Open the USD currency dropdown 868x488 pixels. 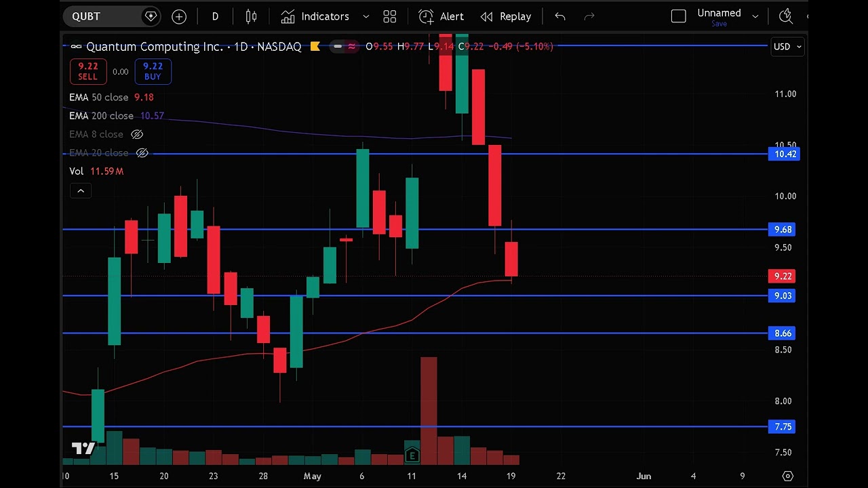coord(788,47)
